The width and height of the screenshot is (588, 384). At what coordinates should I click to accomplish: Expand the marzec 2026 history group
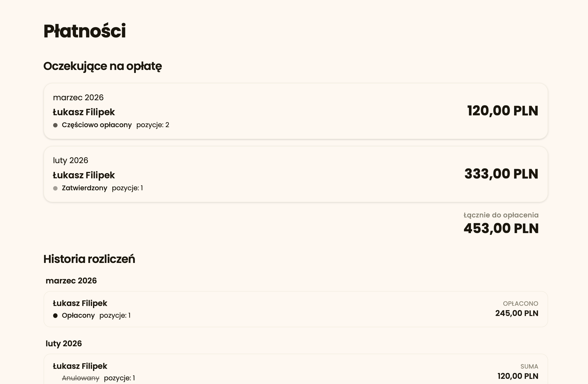71,281
